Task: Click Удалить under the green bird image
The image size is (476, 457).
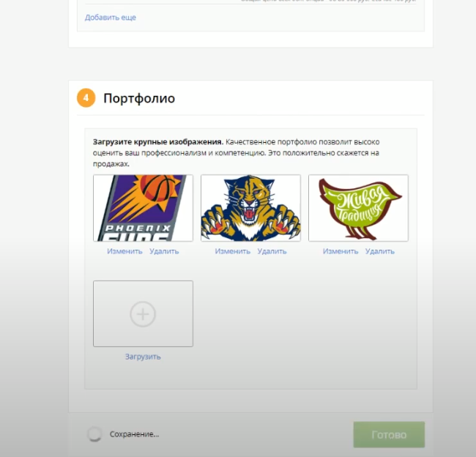Action: click(x=380, y=251)
